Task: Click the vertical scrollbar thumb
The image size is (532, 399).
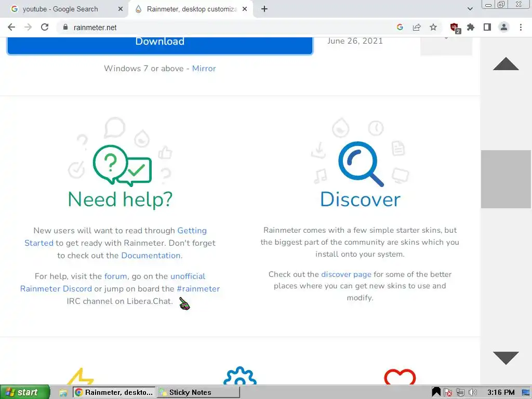Action: click(x=506, y=179)
